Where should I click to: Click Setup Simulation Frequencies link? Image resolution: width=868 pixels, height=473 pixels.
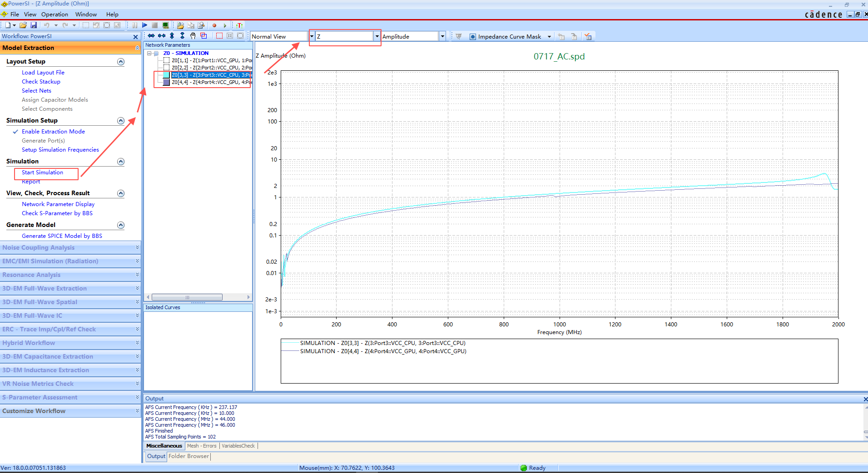pyautogui.click(x=60, y=150)
